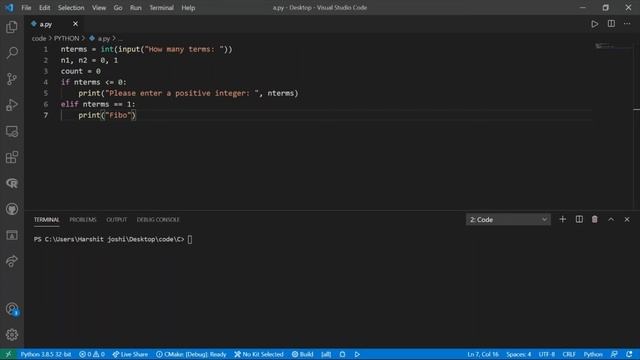Open the Live Share activity bar icon
640x360 pixels.
(x=12, y=261)
